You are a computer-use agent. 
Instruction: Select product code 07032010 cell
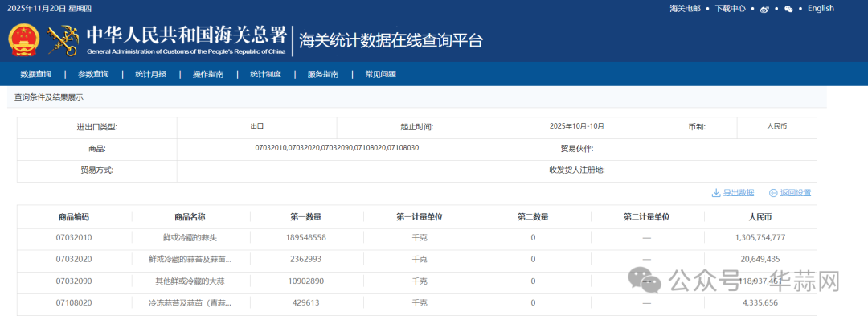(x=74, y=237)
